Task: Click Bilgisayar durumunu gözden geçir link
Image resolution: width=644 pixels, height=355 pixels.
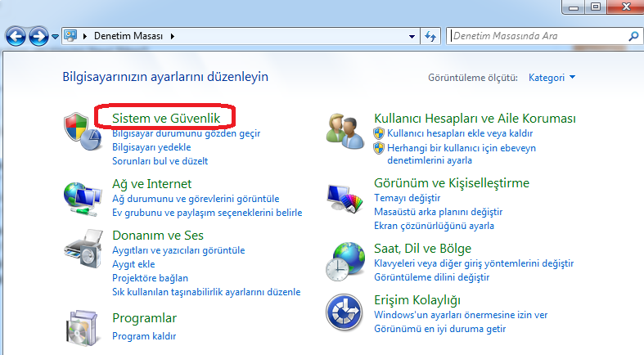Action: coord(186,133)
